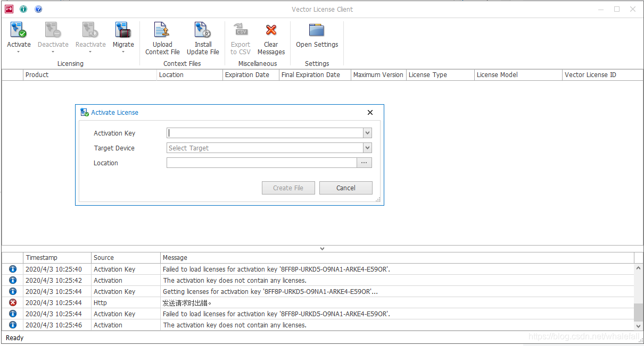Click the red application logo icon

(x=9, y=9)
